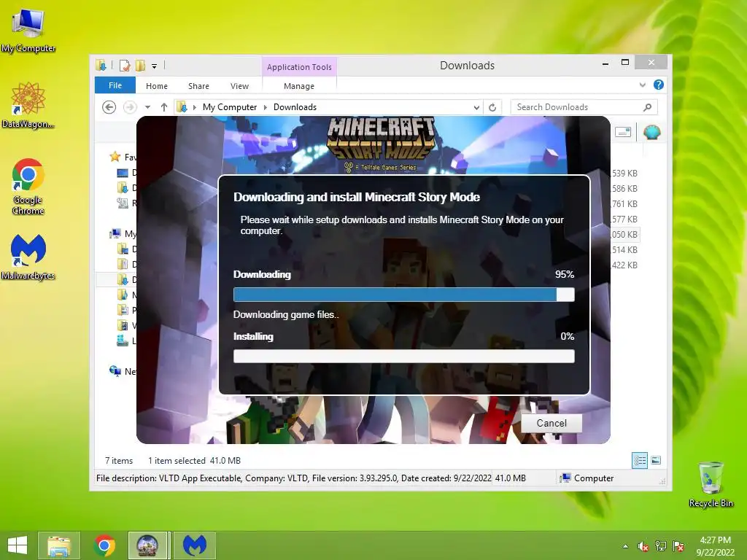Expand the ribbon with the chevron
Image resolution: width=747 pixels, height=560 pixels.
[642, 85]
